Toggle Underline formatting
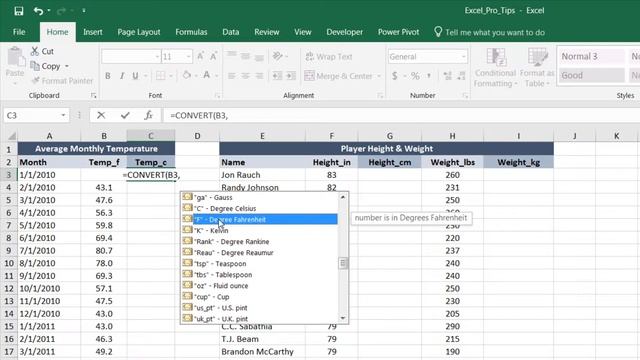This screenshot has width=640, height=360. coord(135,76)
